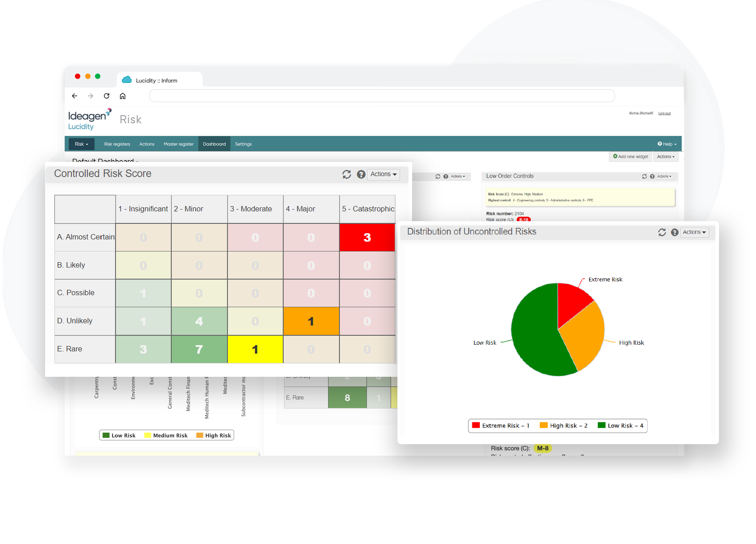Toggle the High Risk series in the pie legend
Image resolution: width=756 pixels, height=544 pixels.
click(x=564, y=425)
